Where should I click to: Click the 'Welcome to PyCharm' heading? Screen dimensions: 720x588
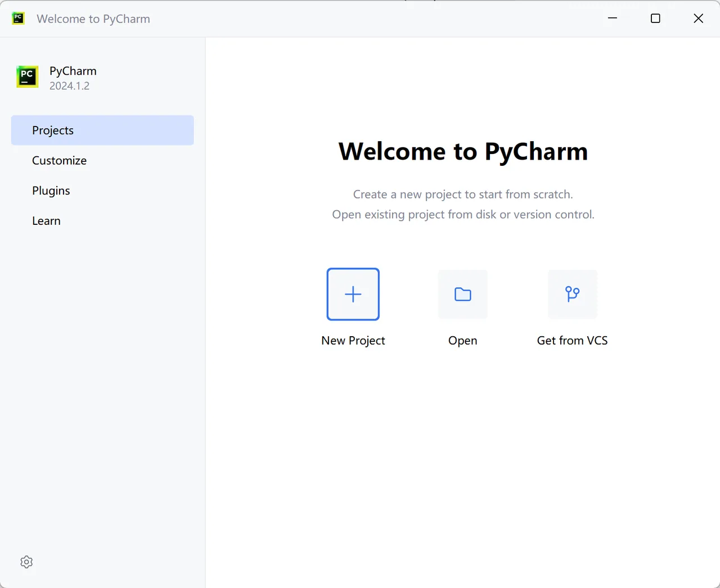pyautogui.click(x=463, y=152)
